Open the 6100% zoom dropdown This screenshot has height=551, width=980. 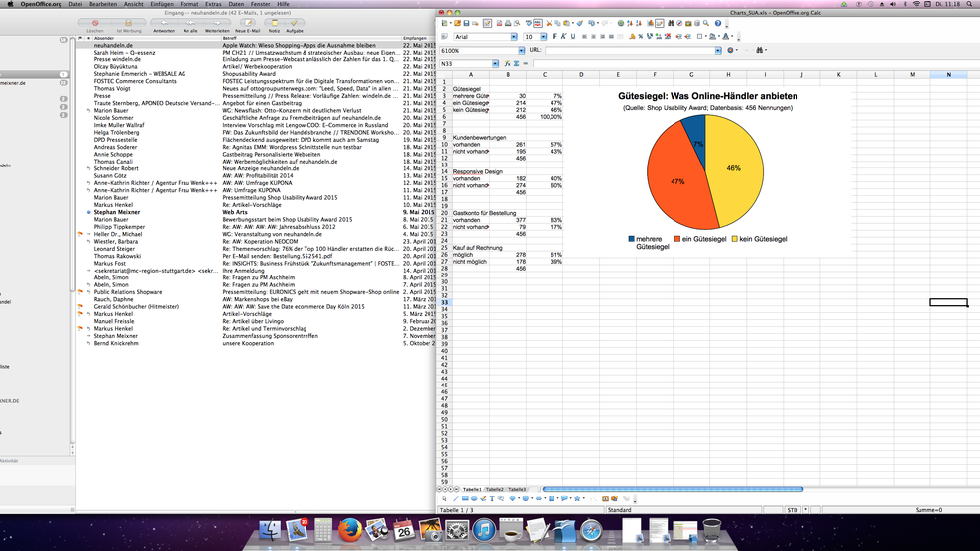tap(522, 50)
